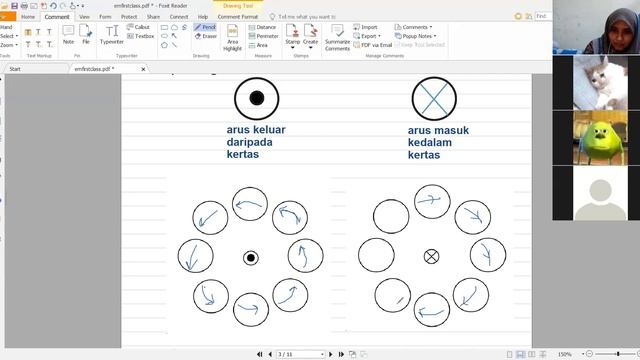The height and width of the screenshot is (360, 640).
Task: Select the Rectangle drawing shape
Action: pos(164,27)
